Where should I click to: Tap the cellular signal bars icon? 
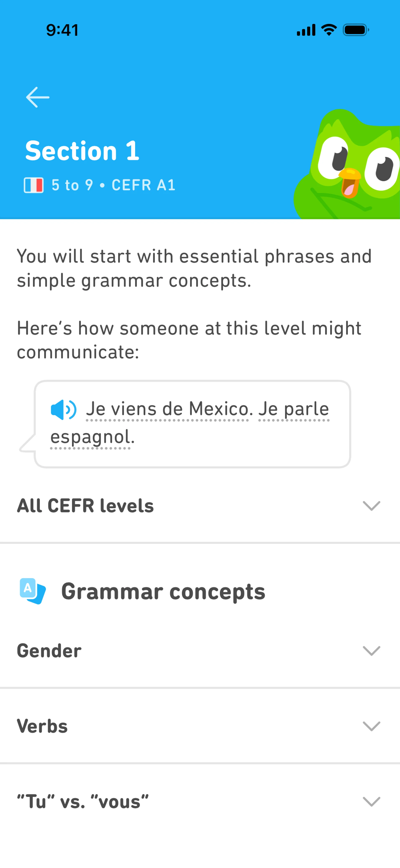(306, 30)
